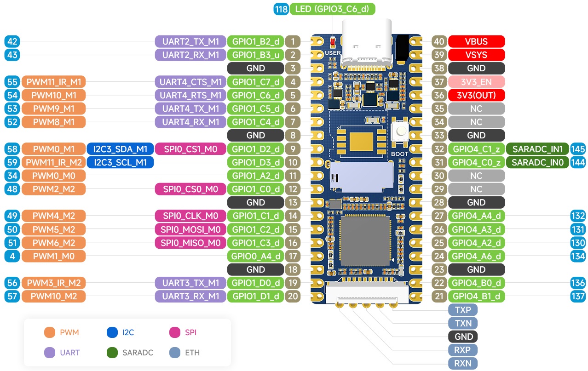588x371 pixels.
Task: Select the PWM10_M2 label
Action: pos(53,296)
